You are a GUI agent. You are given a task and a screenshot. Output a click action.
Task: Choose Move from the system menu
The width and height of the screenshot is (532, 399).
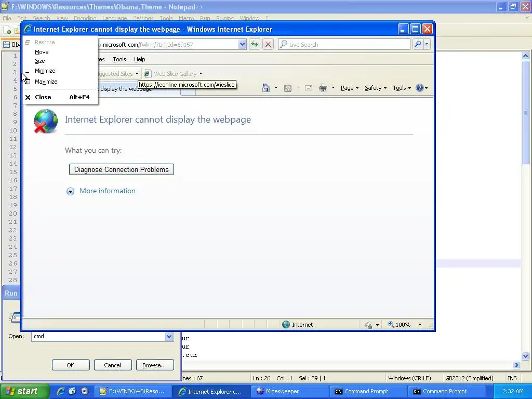pyautogui.click(x=42, y=52)
